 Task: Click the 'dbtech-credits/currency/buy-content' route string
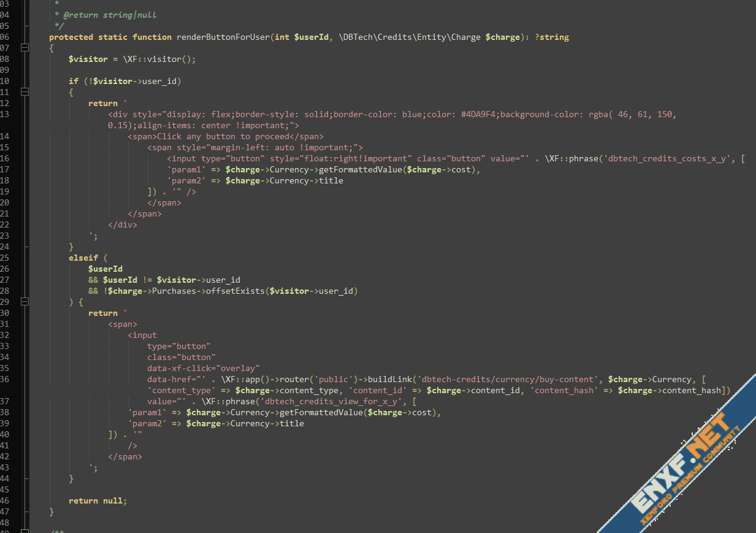506,379
